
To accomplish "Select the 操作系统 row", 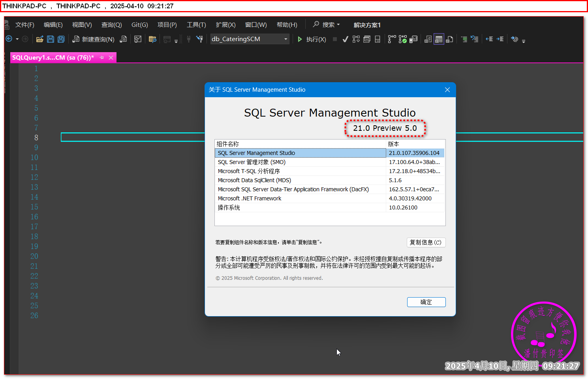I will tap(330, 207).
